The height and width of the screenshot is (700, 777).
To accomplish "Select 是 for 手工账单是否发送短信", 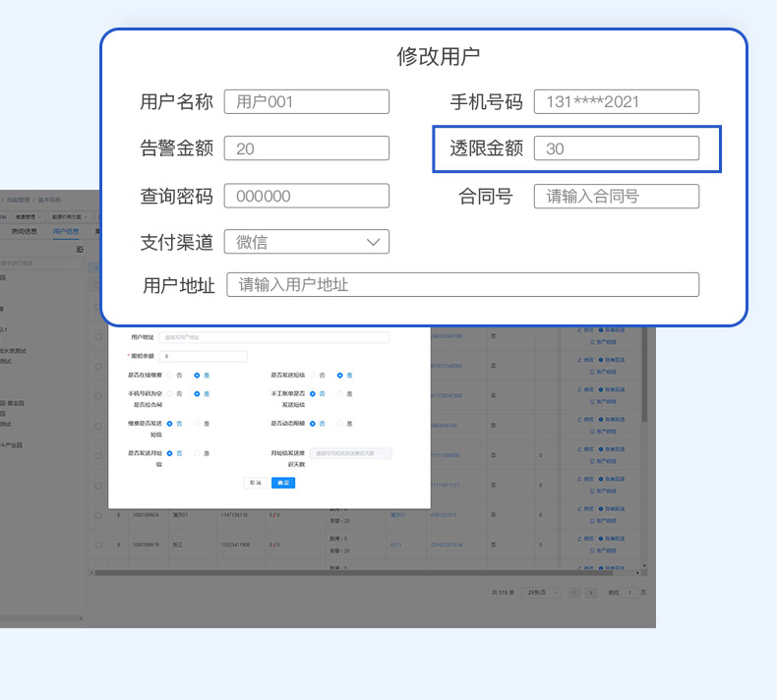I will (x=339, y=393).
